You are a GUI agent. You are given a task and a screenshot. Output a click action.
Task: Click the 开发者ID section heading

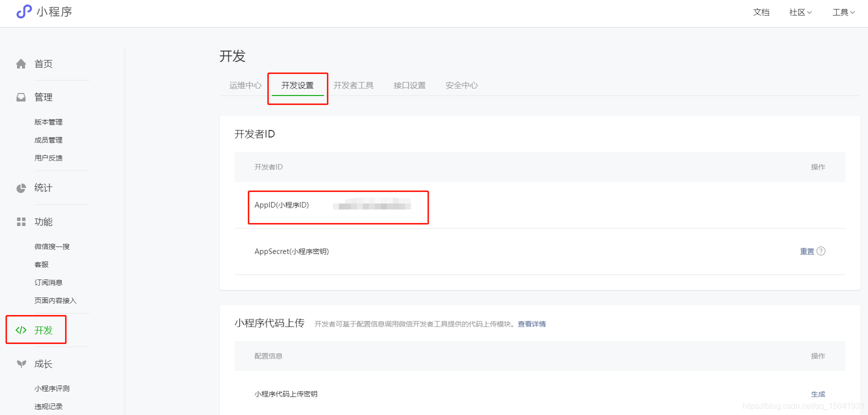[x=255, y=134]
